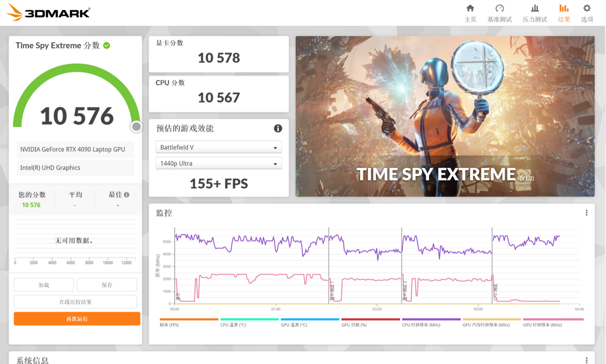Viewport: 606px width, 364px height.
Task: Click the 系统信息 section title
Action: pos(32,360)
